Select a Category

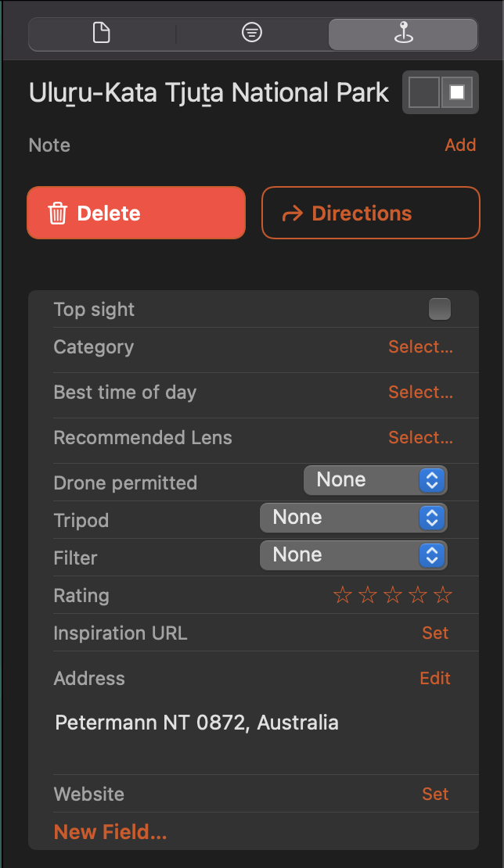(420, 347)
